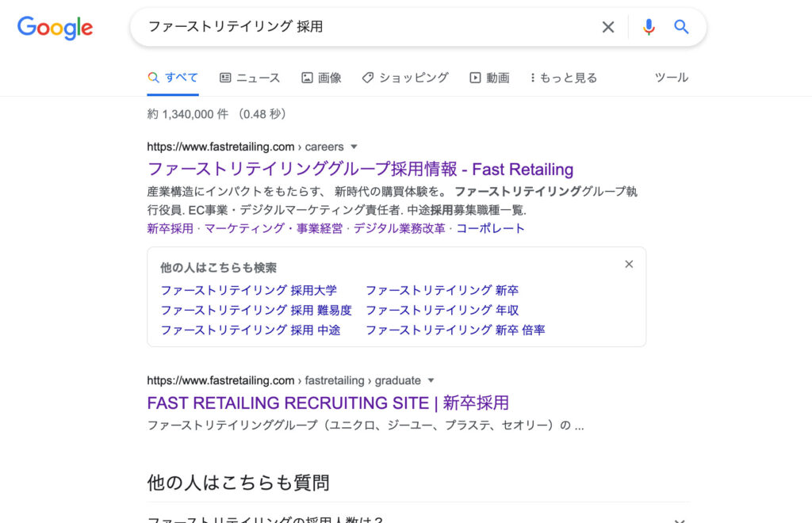The image size is (812, 523).
Task: Switch to the 画像 images tab
Action: (x=321, y=78)
